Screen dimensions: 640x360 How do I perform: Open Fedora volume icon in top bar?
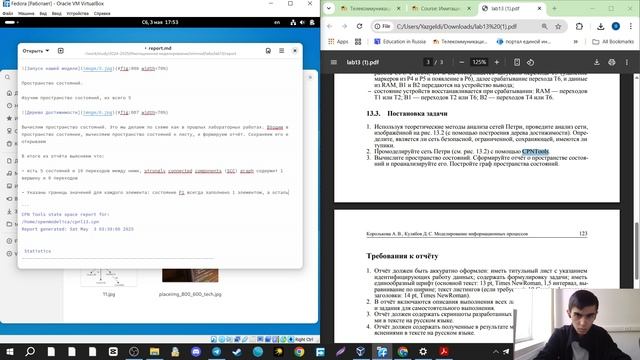pyautogui.click(x=302, y=22)
